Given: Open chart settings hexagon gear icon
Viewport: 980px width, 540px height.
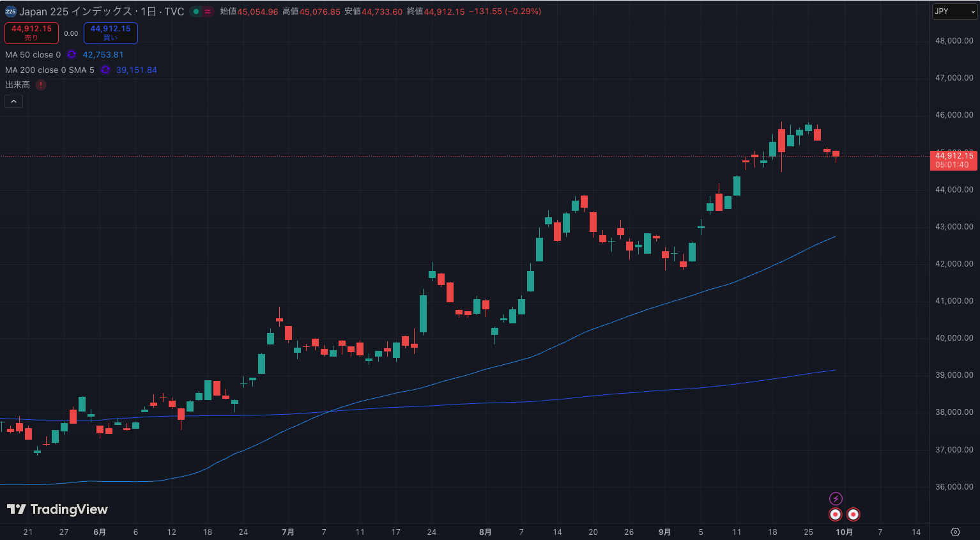Looking at the screenshot, I should pyautogui.click(x=956, y=532).
